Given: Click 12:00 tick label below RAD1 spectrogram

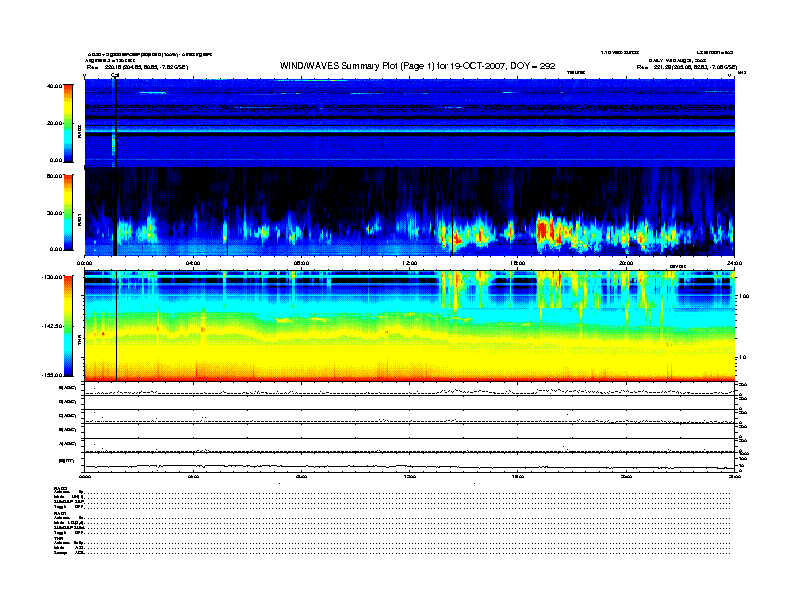Looking at the screenshot, I should (x=409, y=263).
